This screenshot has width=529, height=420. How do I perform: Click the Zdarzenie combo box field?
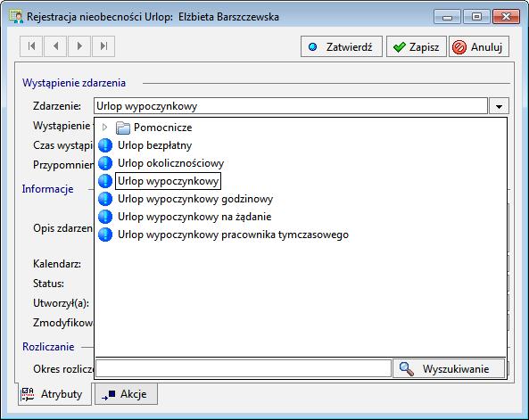click(291, 106)
